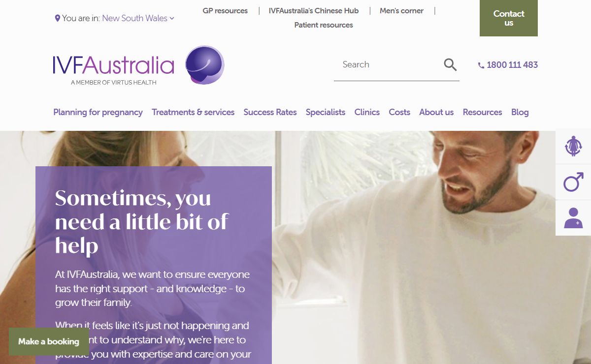591x364 pixels.
Task: Select Clinics in the navigation bar
Action: point(367,112)
